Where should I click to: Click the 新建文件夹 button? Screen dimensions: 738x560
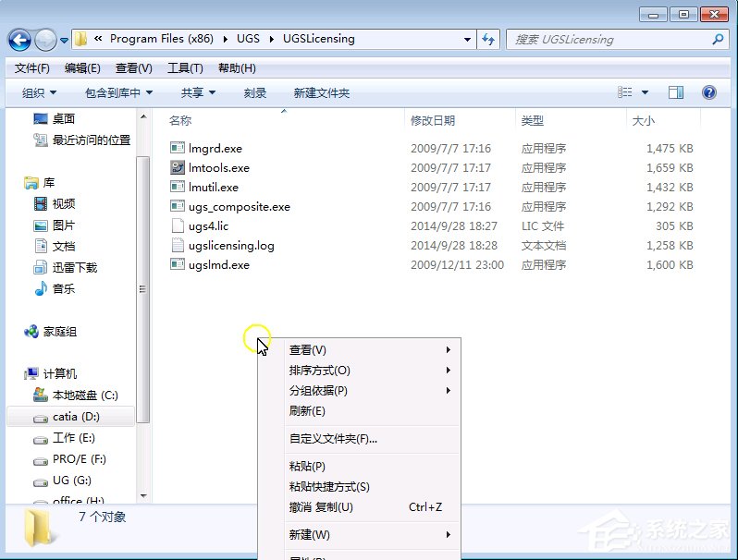pos(322,92)
